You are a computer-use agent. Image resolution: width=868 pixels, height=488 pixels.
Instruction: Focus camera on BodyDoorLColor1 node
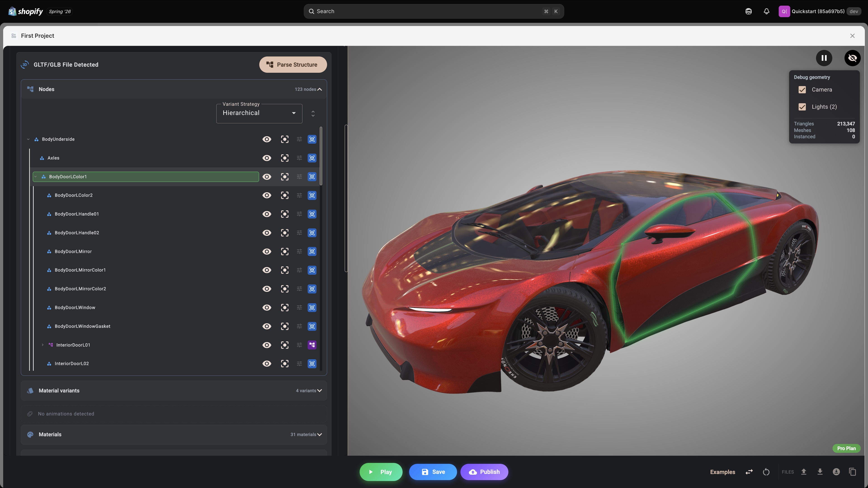(x=285, y=177)
